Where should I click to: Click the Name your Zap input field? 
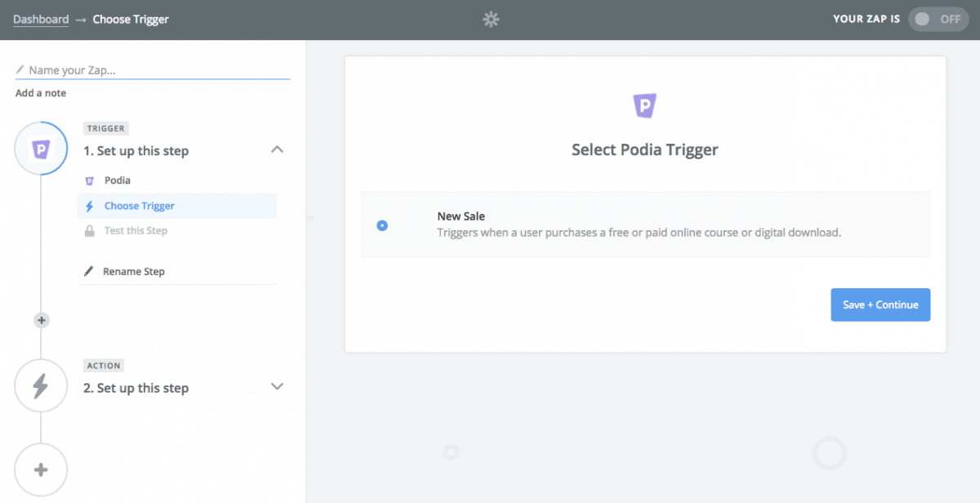point(155,70)
